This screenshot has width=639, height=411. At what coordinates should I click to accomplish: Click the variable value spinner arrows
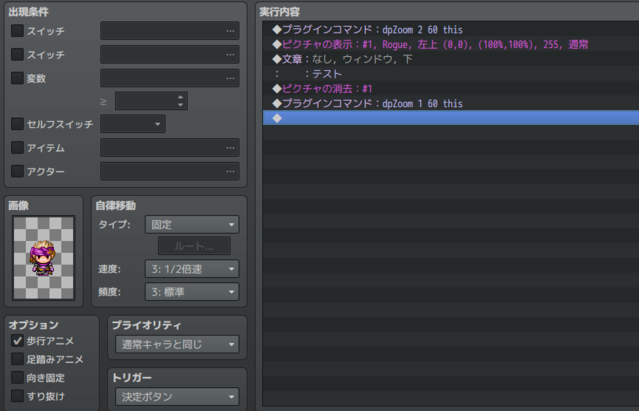[x=181, y=101]
